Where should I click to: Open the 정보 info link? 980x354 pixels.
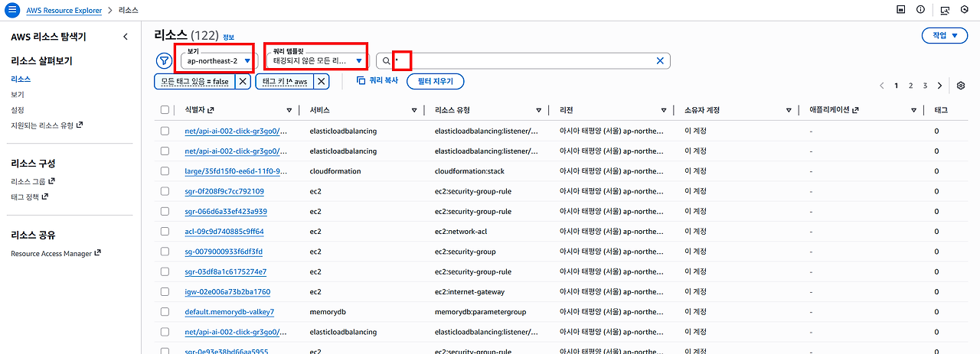pyautogui.click(x=228, y=37)
